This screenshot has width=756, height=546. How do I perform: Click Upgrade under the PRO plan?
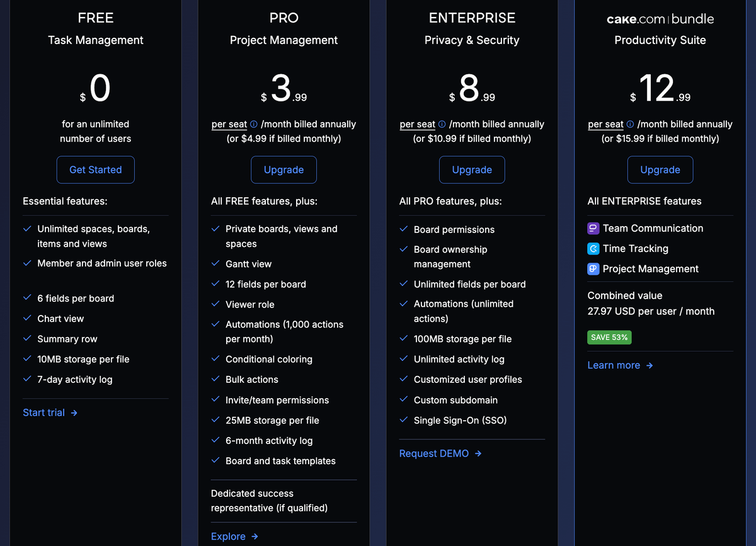(x=283, y=170)
